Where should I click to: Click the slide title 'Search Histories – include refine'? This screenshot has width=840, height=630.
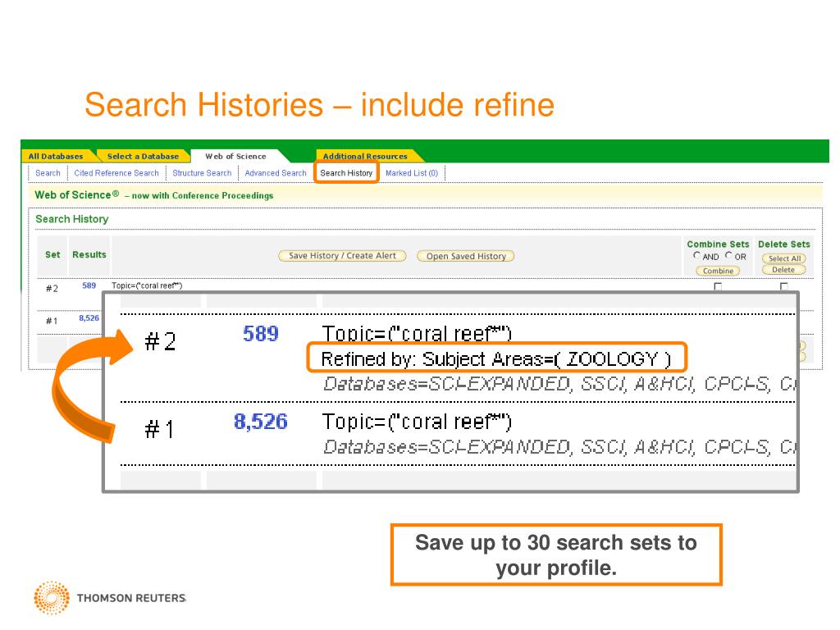(x=319, y=104)
